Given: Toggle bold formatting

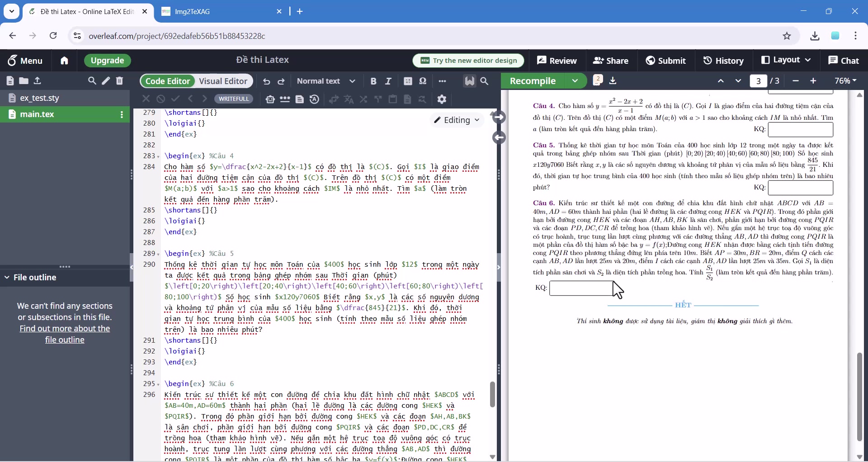Looking at the screenshot, I should pos(373,81).
